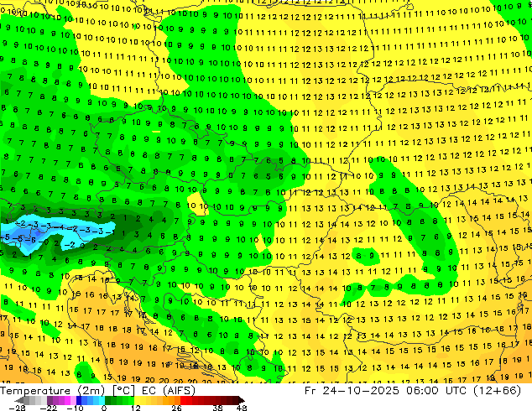Pick the bright magenta swatch in the legend
This screenshot has height=411, width=532.
click(67, 400)
